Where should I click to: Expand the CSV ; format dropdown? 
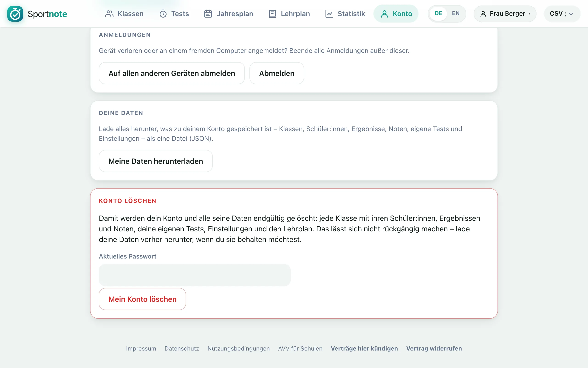click(562, 14)
